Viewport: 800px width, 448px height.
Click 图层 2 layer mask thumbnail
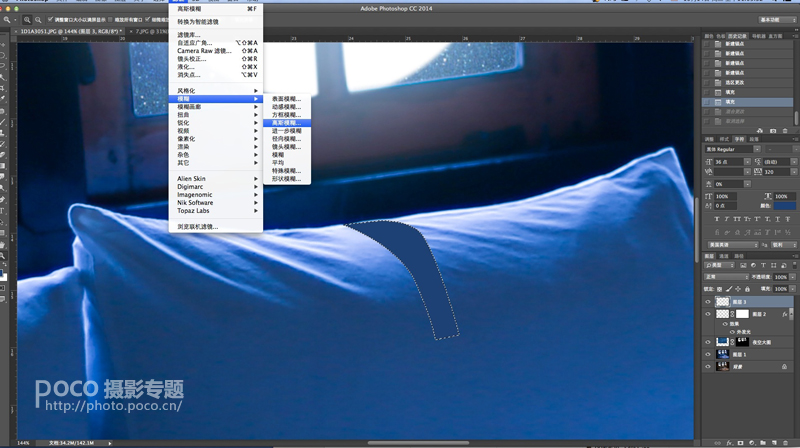(x=742, y=314)
